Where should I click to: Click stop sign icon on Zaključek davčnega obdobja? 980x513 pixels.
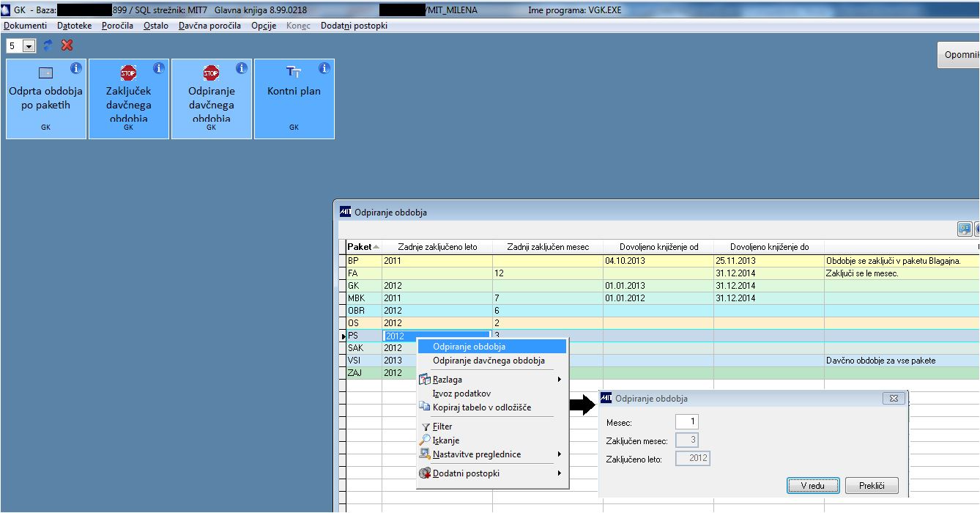coord(128,73)
